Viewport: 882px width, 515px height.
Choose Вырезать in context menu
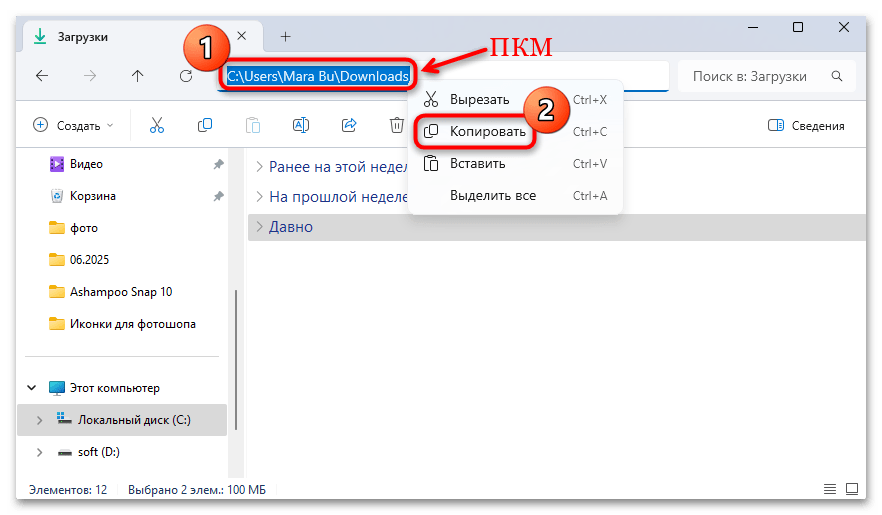[x=515, y=100]
